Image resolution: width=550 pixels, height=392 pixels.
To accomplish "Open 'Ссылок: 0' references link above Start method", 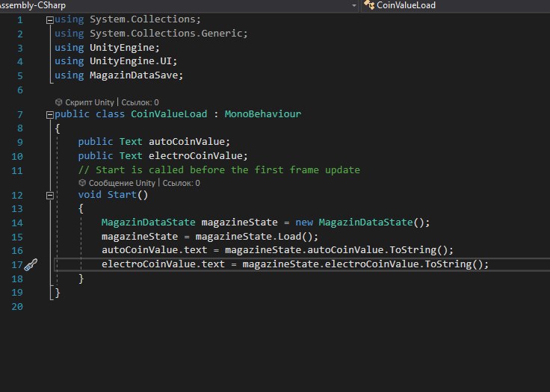I will point(181,183).
